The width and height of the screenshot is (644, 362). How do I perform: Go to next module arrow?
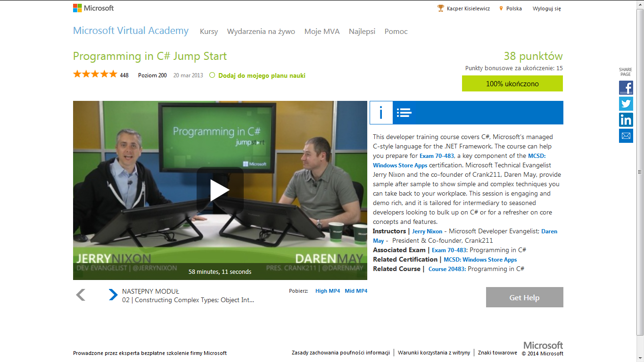pos(113,295)
